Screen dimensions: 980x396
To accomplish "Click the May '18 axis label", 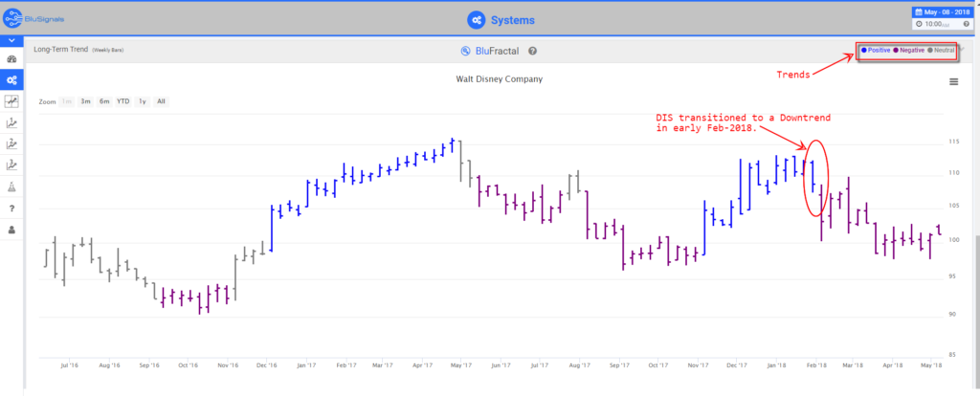I will 932,364.
